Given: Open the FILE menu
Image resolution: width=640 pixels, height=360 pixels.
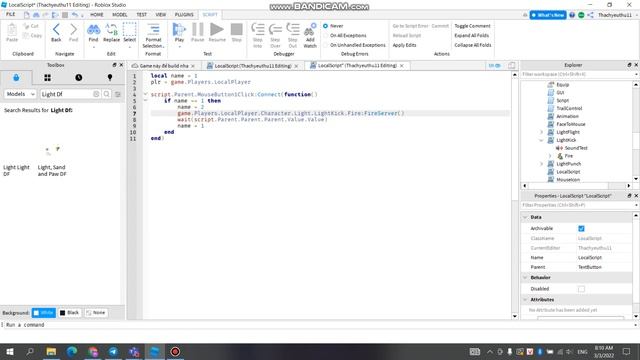Looking at the screenshot, I should pos(11,15).
